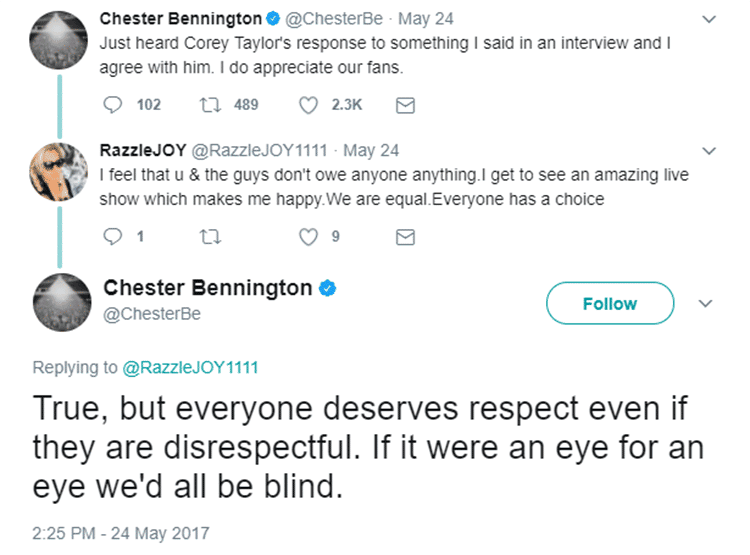The image size is (750, 555).
Task: Open RazzleJOY's May 24 tweet date link
Action: (371, 151)
